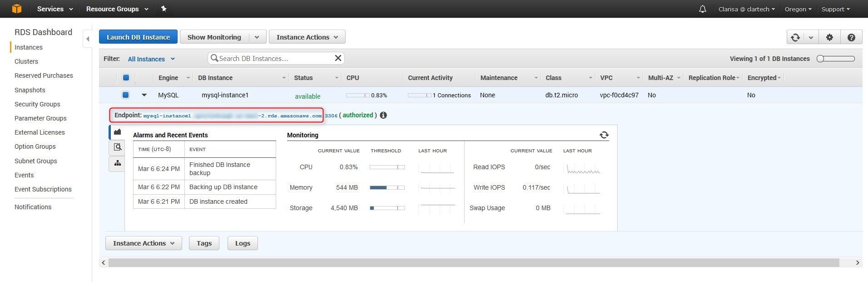The image size is (868, 282).
Task: Open the All Instances filter dropdown
Action: [x=151, y=59]
